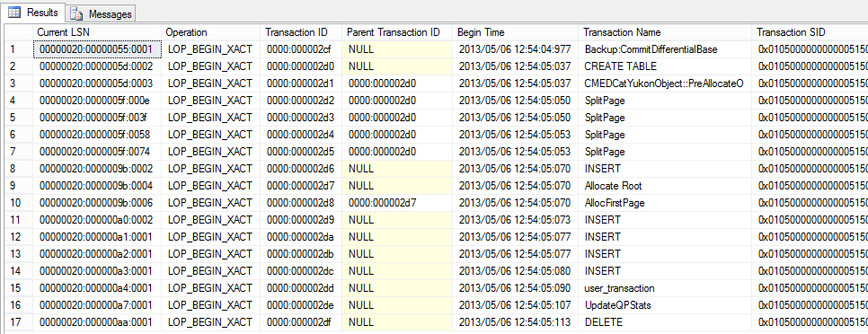Click the UpdateQPStats transaction name cell

click(666, 305)
